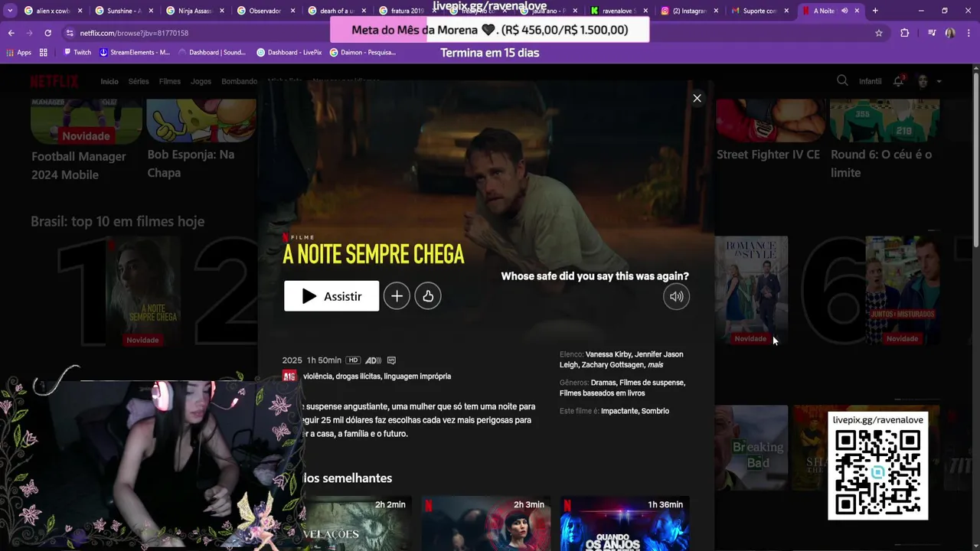Open tab groups grid icon in bookmarks bar

pos(44,52)
